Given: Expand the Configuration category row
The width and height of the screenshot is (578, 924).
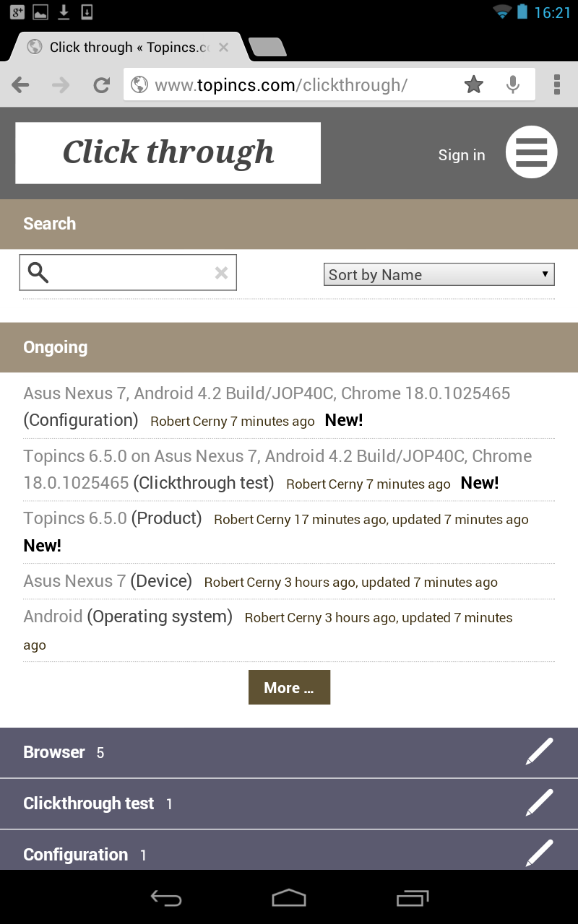Looking at the screenshot, I should point(76,855).
